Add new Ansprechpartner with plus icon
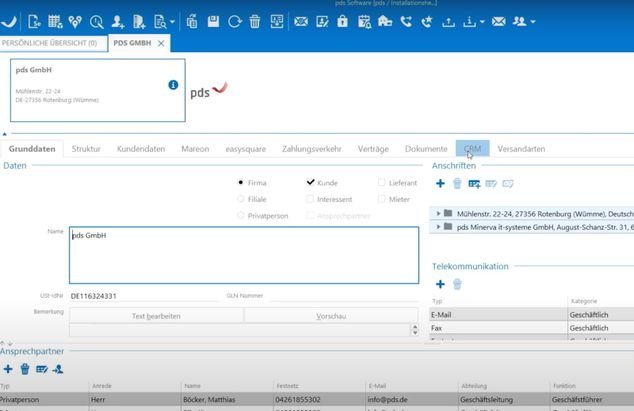The width and height of the screenshot is (634, 411). coord(8,369)
